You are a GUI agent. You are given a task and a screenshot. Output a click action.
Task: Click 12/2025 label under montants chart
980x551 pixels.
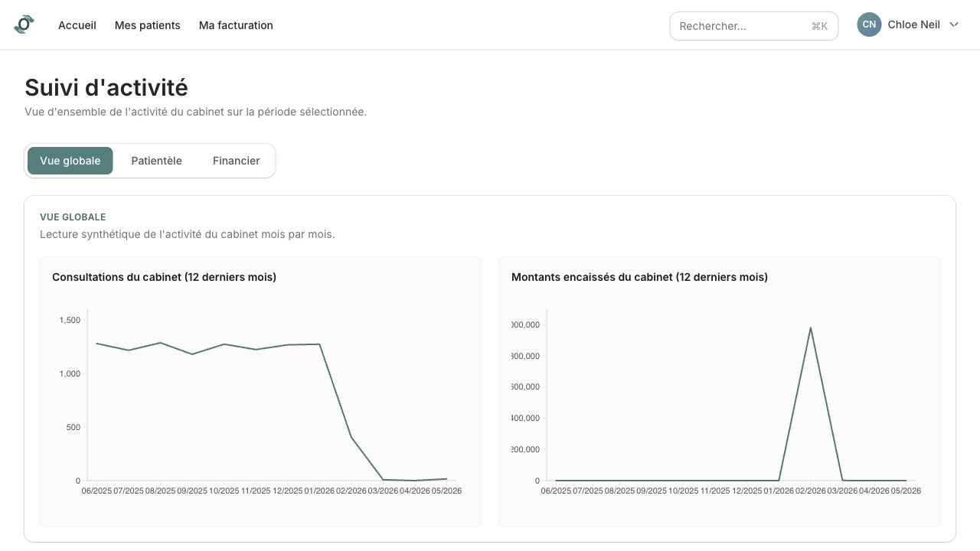747,491
